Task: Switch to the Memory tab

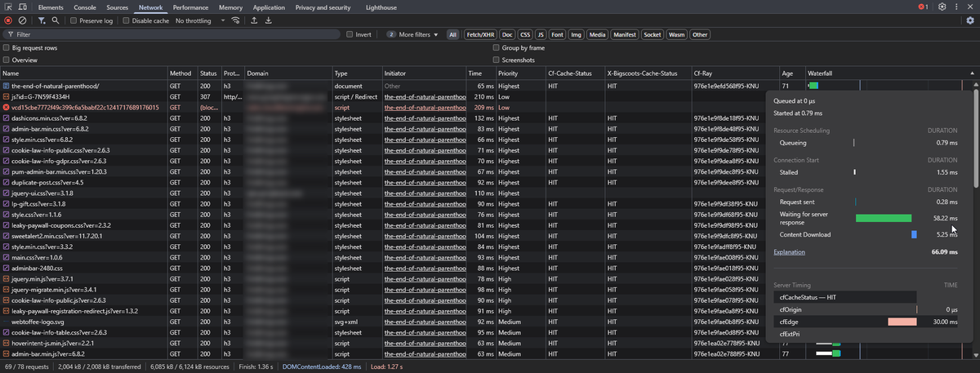Action: click(230, 7)
